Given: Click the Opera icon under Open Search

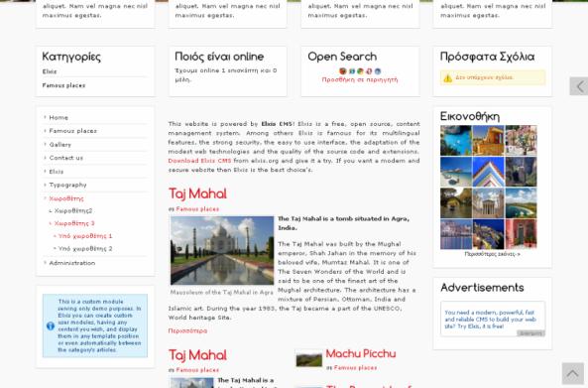Looking at the screenshot, I should point(369,70).
